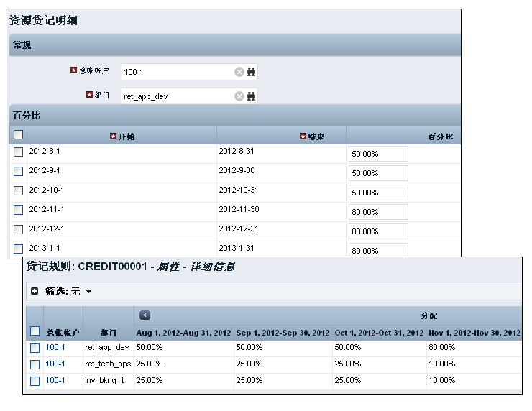Open the 筛选: 无 dropdown arrow
The height and width of the screenshot is (411, 532).
[88, 291]
